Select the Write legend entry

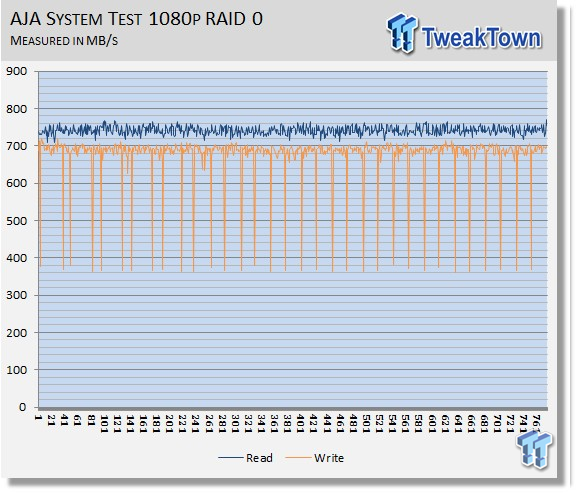point(315,458)
